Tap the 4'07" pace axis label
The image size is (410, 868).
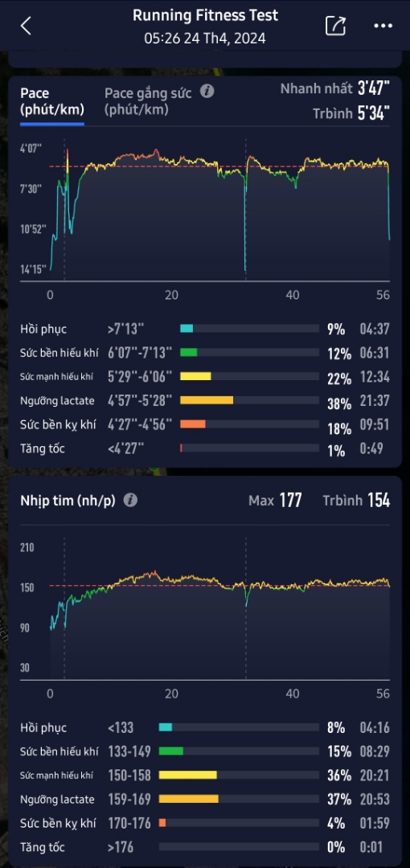point(31,149)
